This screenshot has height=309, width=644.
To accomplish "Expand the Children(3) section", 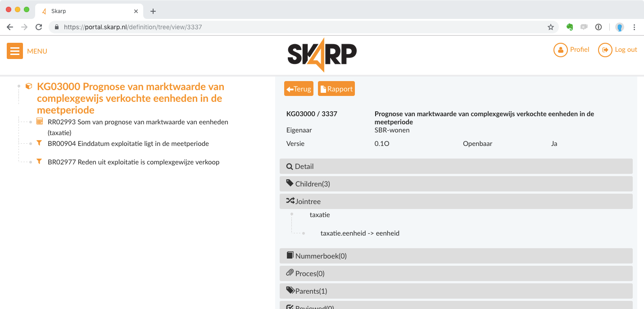I will click(456, 184).
